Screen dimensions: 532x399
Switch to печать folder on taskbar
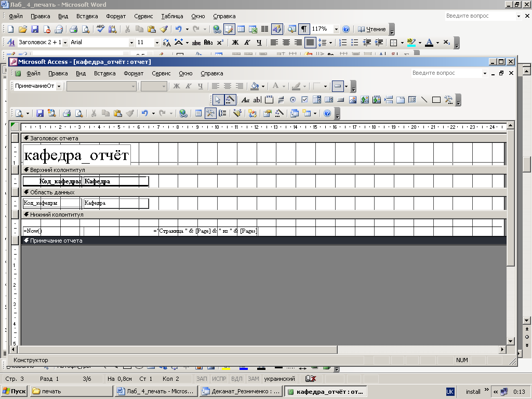pos(71,391)
